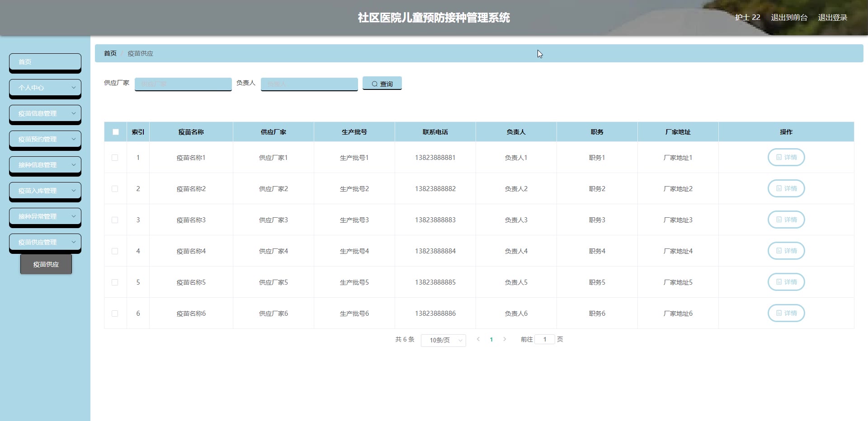The image size is (868, 421).
Task: Check the box for row 疫苗名称2
Action: [x=115, y=189]
